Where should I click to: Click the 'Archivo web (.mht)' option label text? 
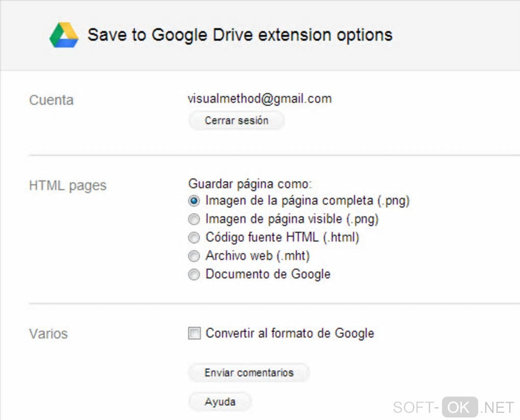click(257, 256)
